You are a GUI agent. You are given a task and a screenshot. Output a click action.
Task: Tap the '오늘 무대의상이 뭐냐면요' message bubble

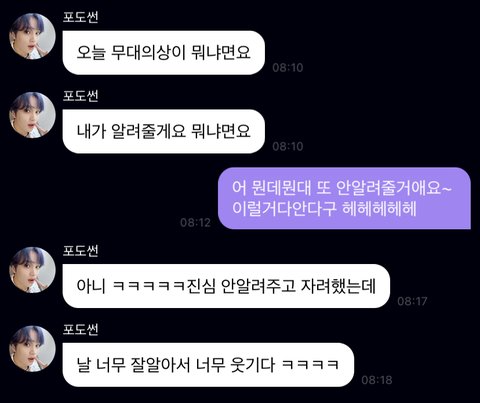pyautogui.click(x=164, y=53)
